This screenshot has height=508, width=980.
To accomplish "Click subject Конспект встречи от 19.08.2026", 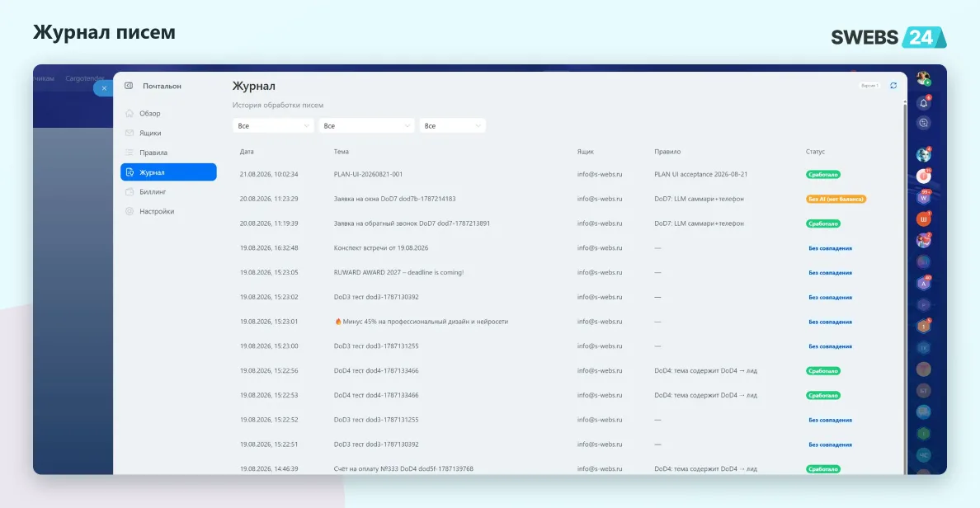I will [380, 248].
